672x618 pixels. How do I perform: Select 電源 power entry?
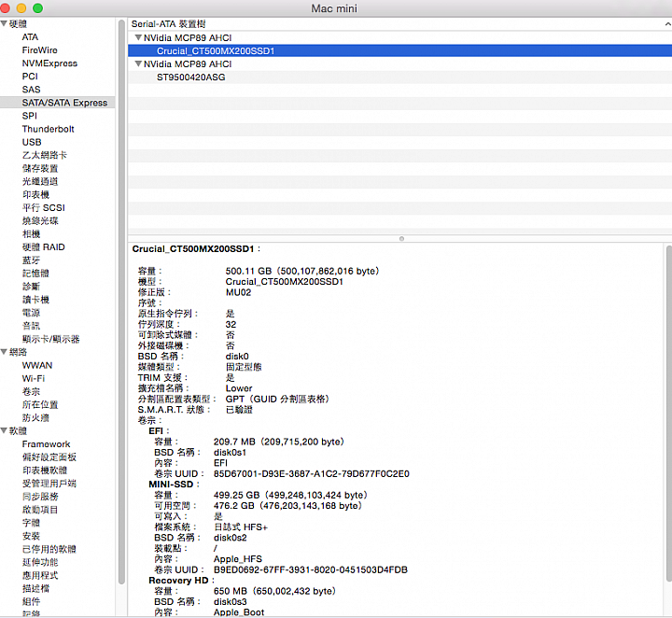click(x=31, y=313)
